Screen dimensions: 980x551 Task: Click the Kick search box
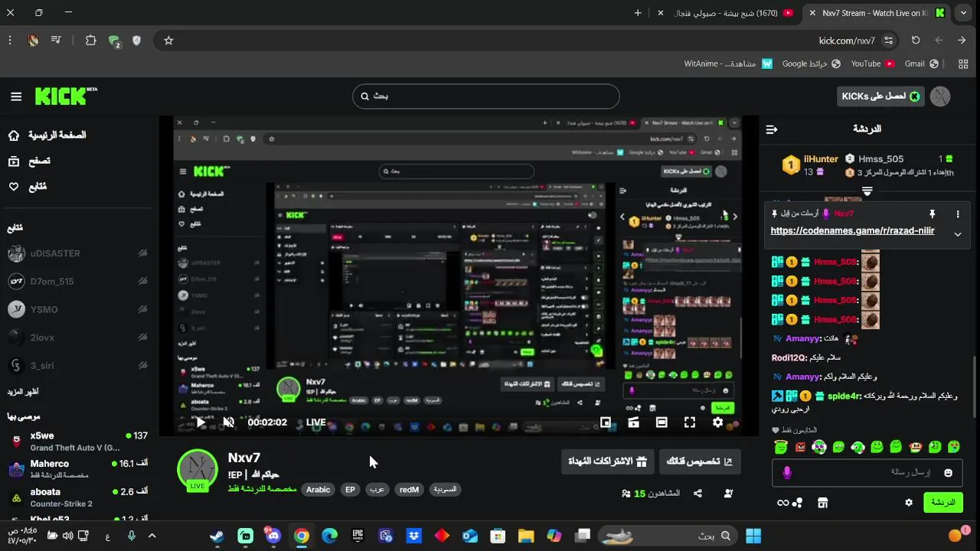pos(486,96)
